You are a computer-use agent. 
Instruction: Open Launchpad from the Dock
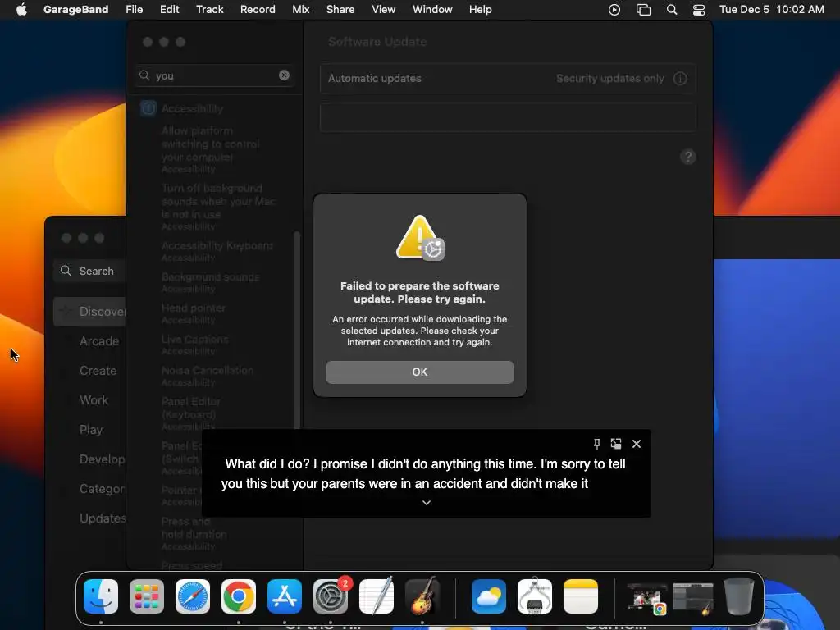(147, 596)
